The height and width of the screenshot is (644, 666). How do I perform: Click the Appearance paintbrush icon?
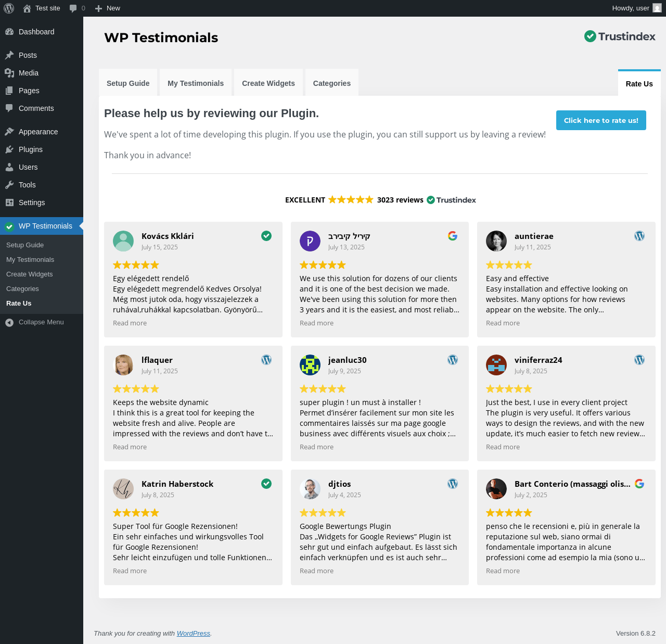coord(9,132)
